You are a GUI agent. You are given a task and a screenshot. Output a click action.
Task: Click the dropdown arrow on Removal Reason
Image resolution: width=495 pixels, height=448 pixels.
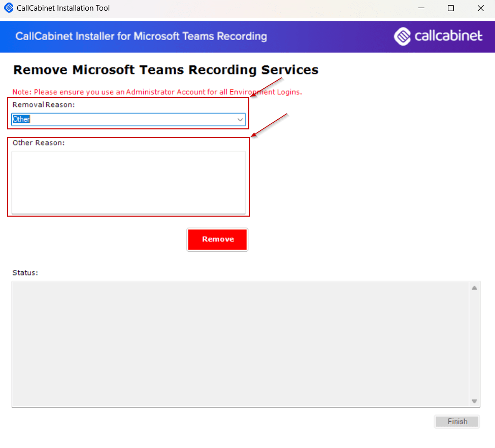pos(240,119)
